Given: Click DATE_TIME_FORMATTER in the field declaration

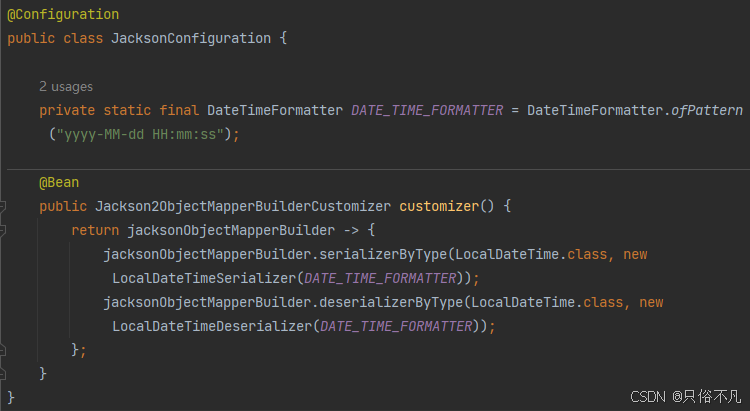Looking at the screenshot, I should click(x=427, y=110).
